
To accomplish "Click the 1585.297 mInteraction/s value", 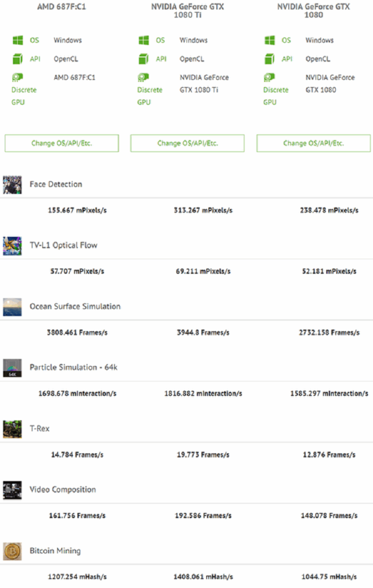I will [x=329, y=394].
